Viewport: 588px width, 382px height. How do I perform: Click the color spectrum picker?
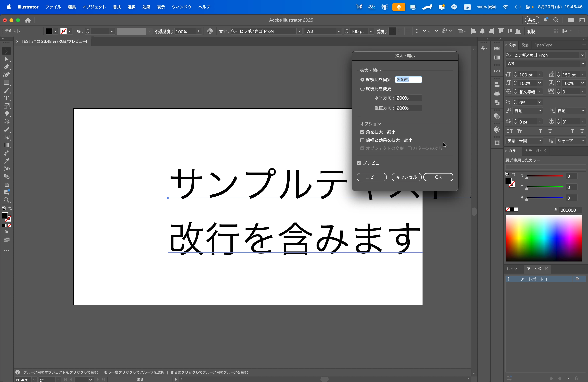[544, 238]
